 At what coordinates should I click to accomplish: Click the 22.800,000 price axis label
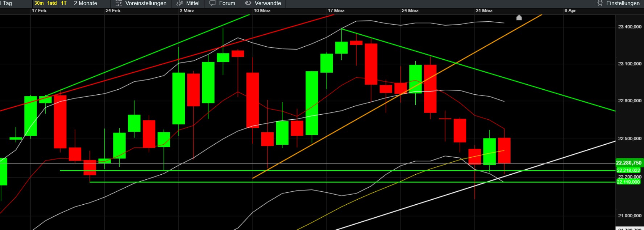pyautogui.click(x=630, y=101)
